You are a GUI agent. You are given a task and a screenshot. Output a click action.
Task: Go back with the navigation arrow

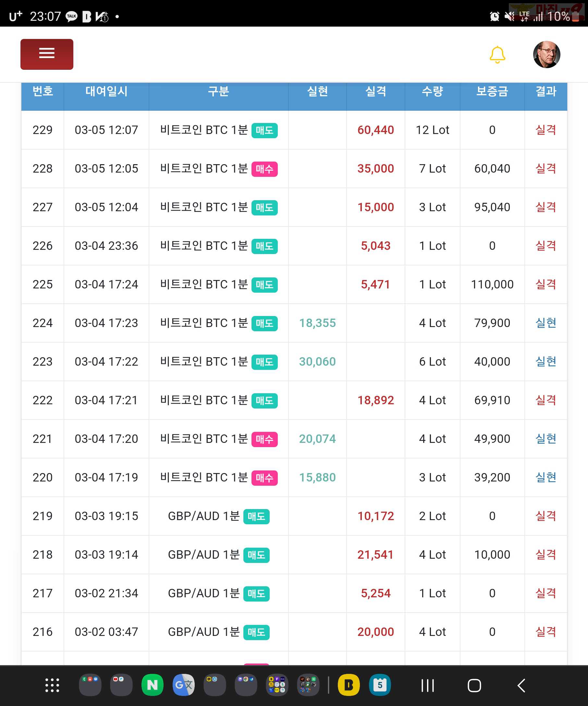521,686
